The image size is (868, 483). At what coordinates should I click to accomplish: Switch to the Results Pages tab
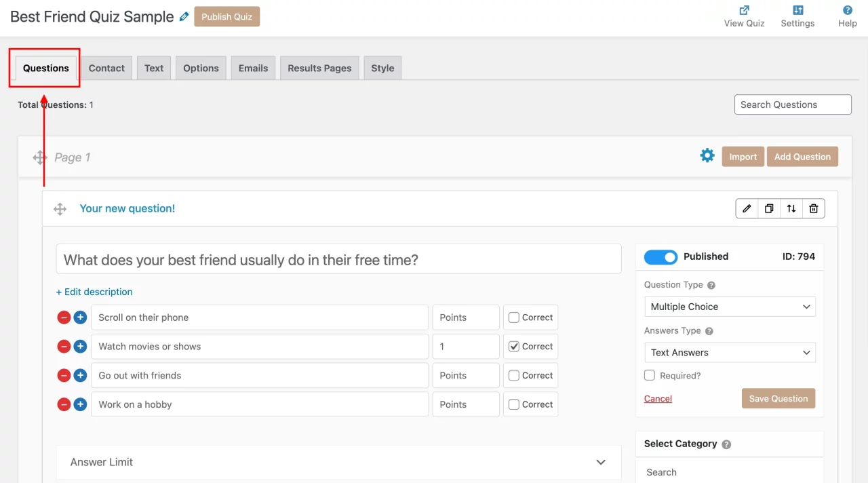(x=319, y=68)
